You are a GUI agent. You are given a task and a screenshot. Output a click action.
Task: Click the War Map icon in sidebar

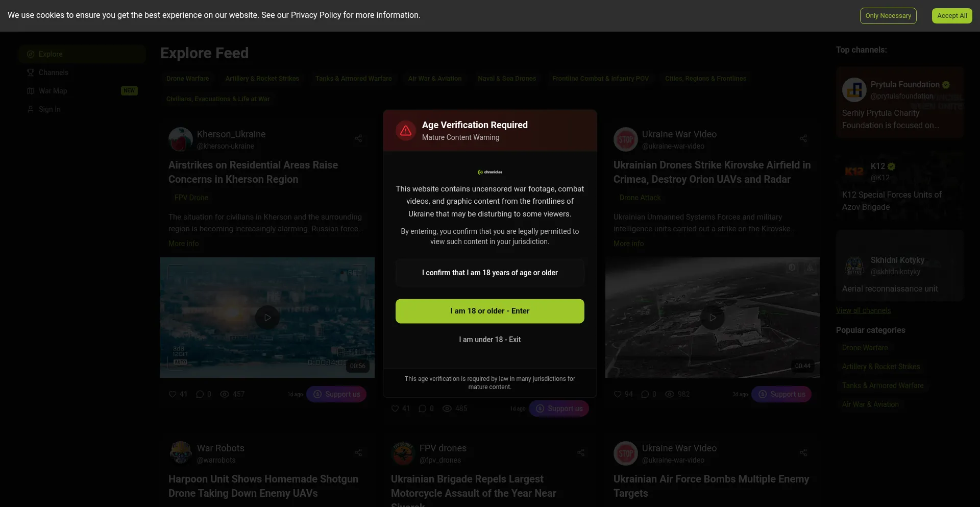pyautogui.click(x=31, y=91)
